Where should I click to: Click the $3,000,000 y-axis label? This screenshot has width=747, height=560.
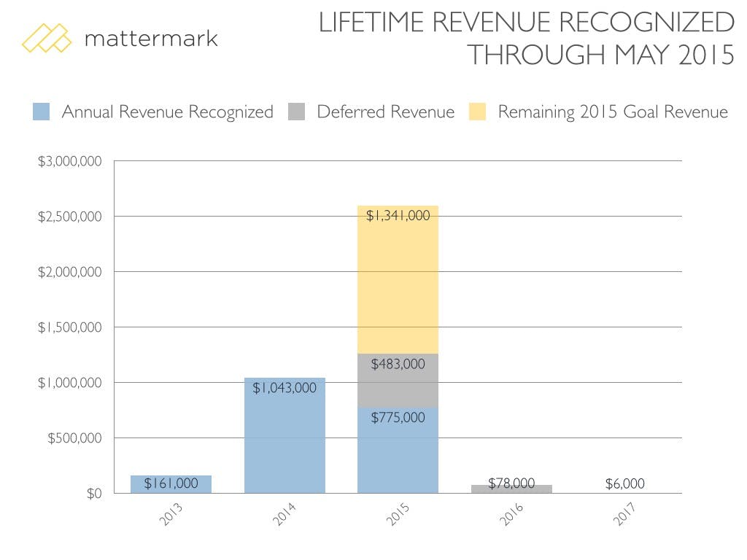[71, 161]
